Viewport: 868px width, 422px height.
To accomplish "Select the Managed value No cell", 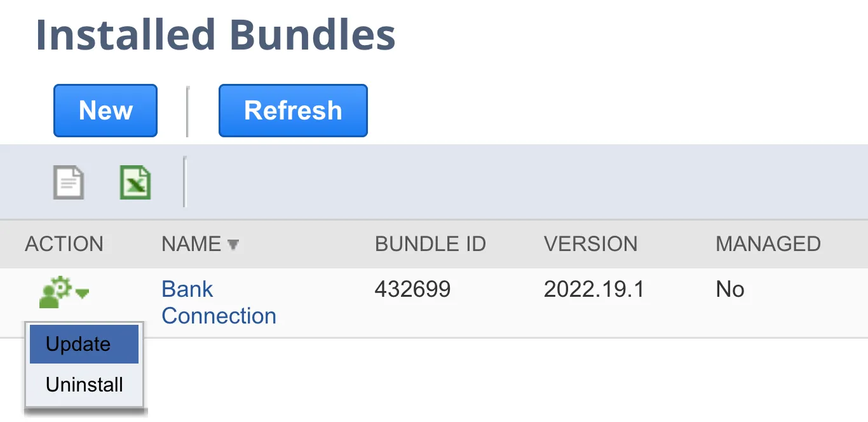I will coord(730,290).
